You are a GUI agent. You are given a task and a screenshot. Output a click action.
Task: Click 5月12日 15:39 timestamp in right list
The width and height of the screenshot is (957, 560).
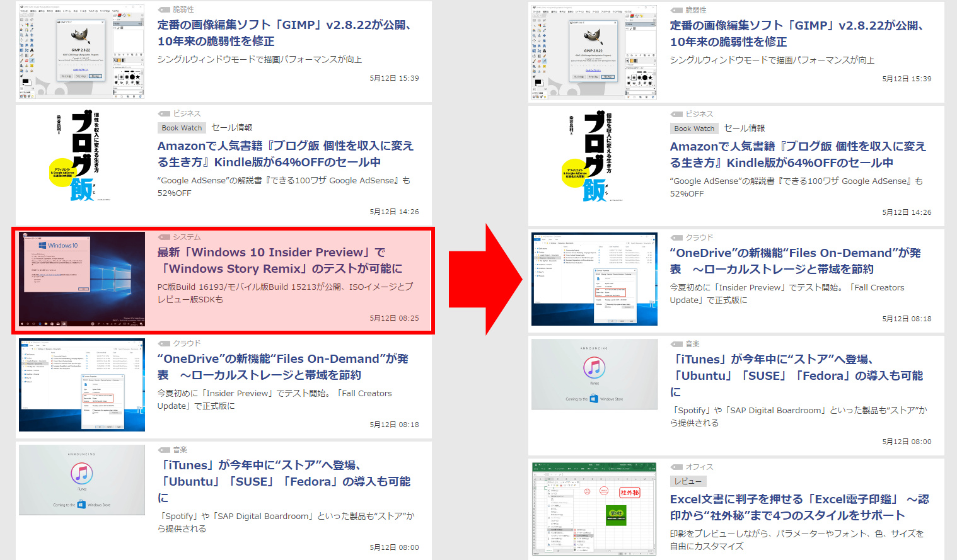click(x=907, y=79)
